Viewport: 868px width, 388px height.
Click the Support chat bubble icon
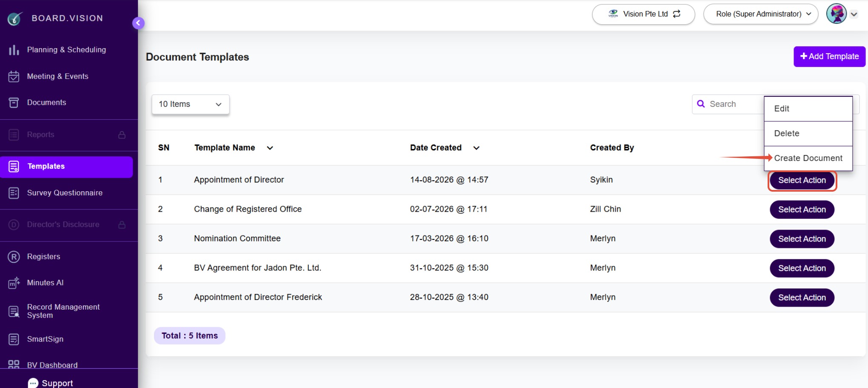pos(33,383)
